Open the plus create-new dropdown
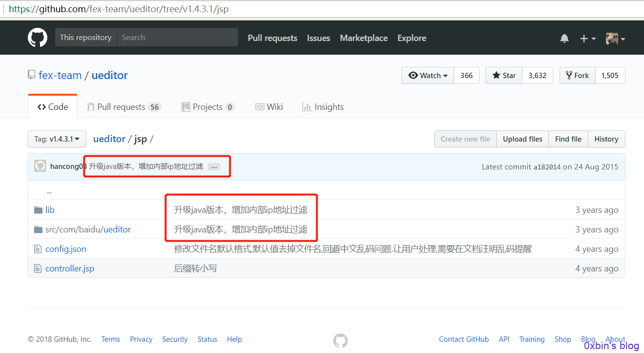Screen dimensions: 644x353 pyautogui.click(x=587, y=38)
